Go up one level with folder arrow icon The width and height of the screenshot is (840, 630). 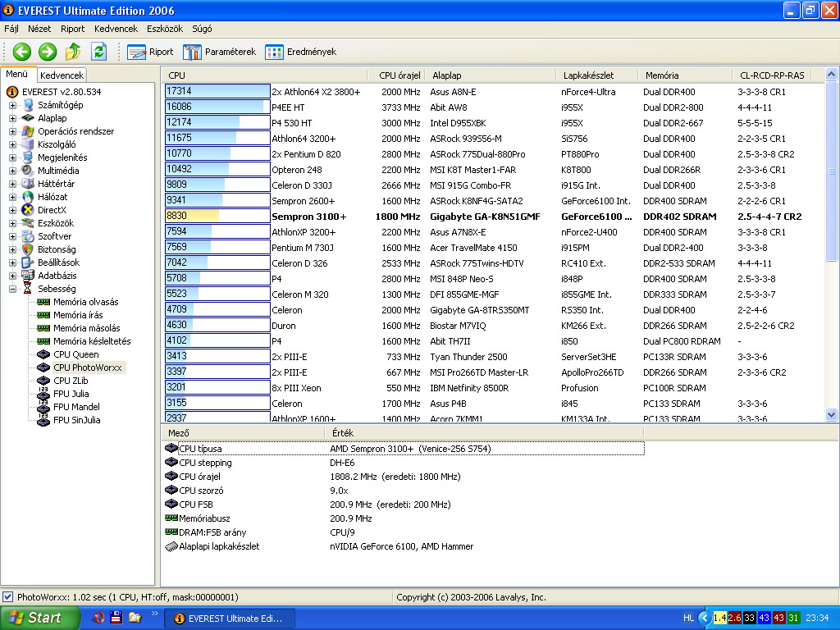(73, 52)
